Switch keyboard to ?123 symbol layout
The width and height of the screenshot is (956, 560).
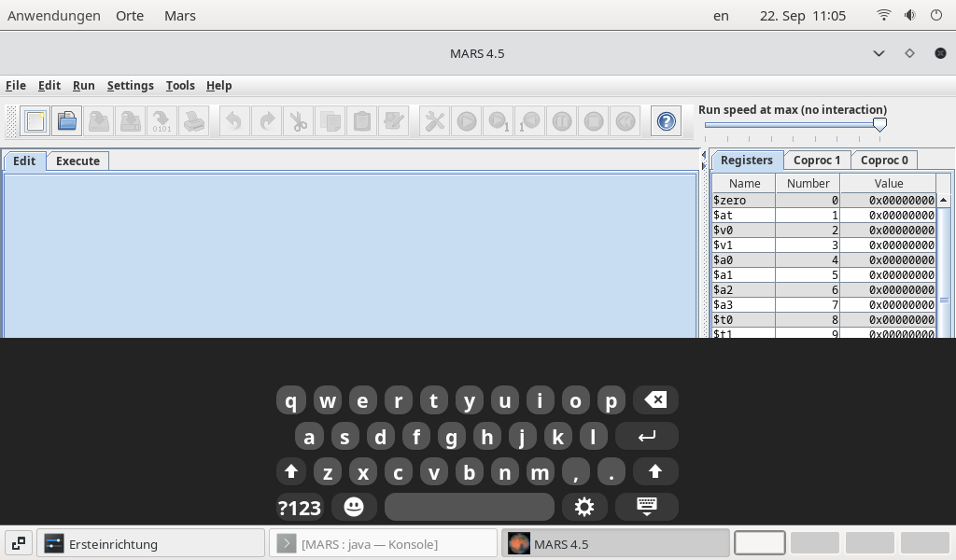299,507
